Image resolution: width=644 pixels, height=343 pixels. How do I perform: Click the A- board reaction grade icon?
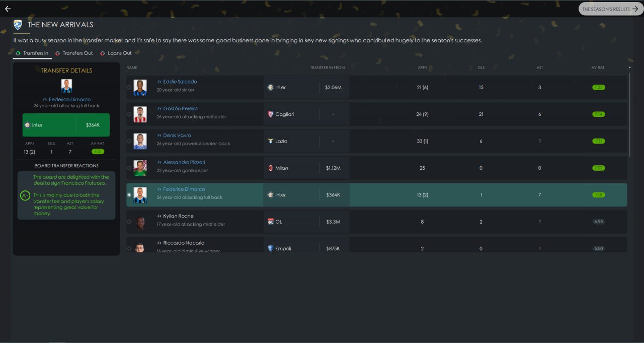pos(25,195)
